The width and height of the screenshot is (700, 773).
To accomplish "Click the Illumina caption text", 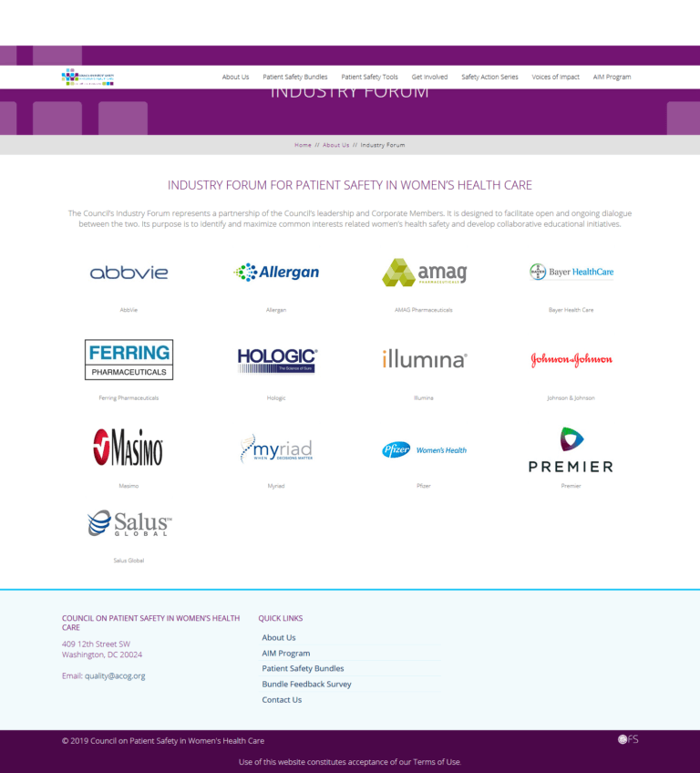I will [424, 397].
